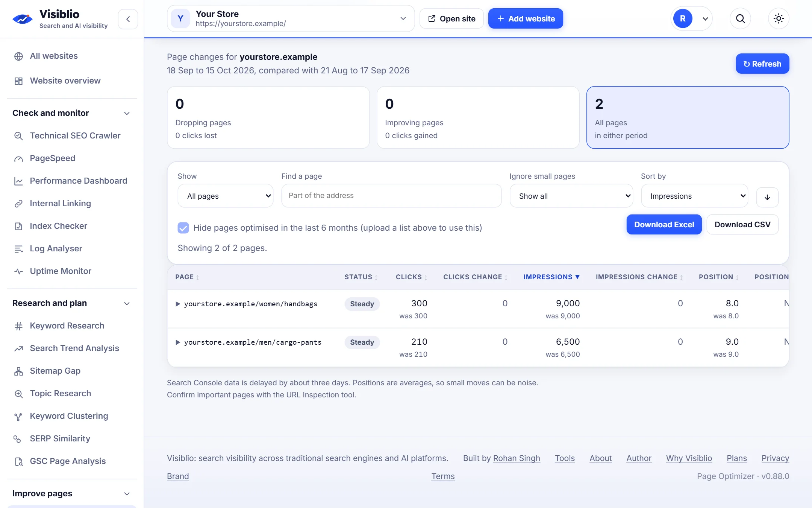Open Sitemap Gap in the sidebar

tap(71, 371)
